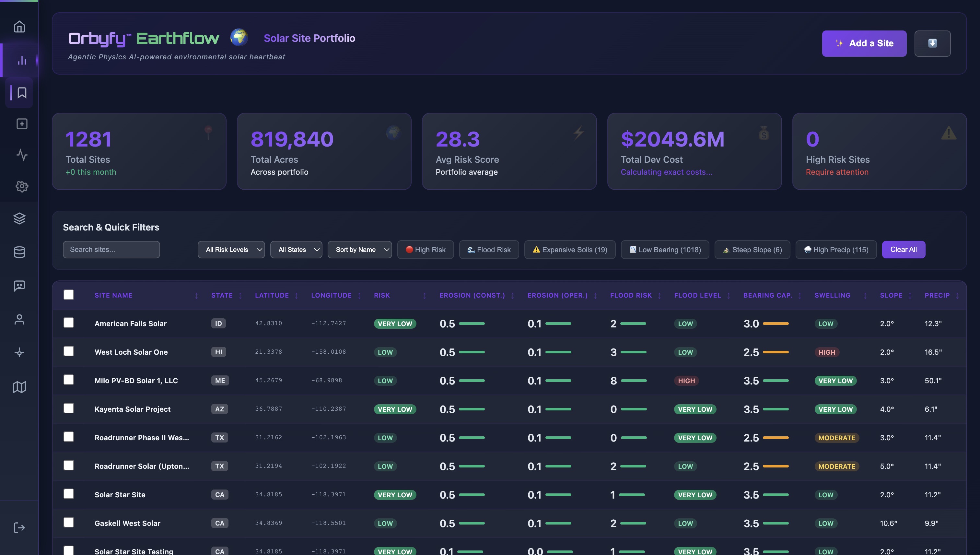Click inside the Search sites field

[111, 249]
